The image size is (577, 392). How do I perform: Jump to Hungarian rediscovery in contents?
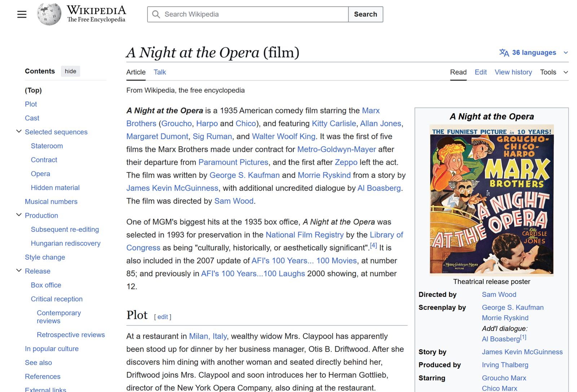pos(66,243)
